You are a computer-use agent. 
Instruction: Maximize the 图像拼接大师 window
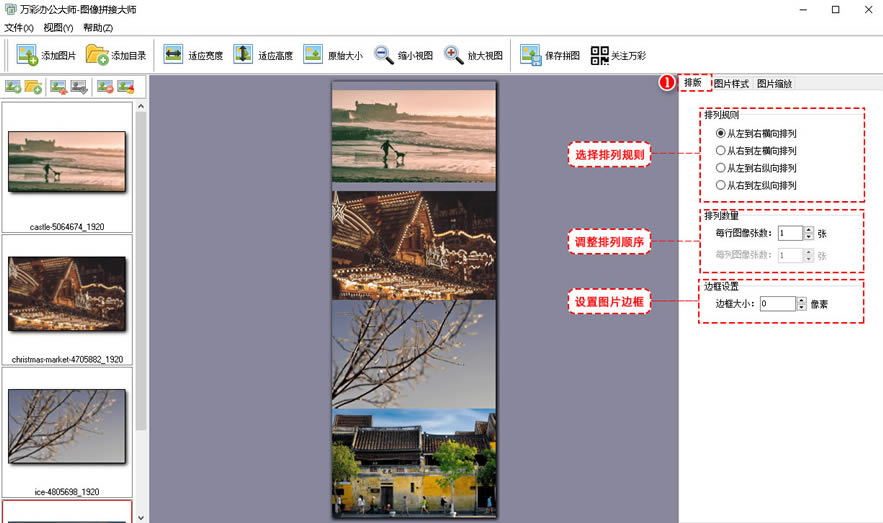click(836, 10)
